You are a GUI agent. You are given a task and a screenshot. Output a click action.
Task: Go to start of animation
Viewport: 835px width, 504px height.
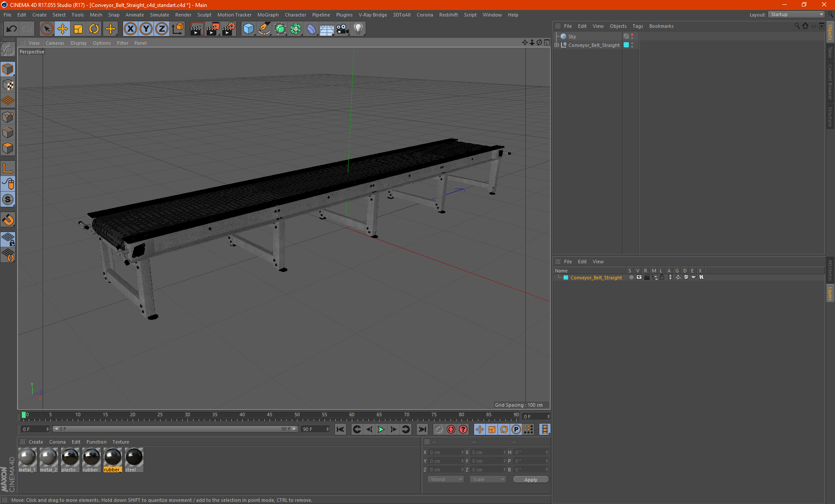coord(341,429)
